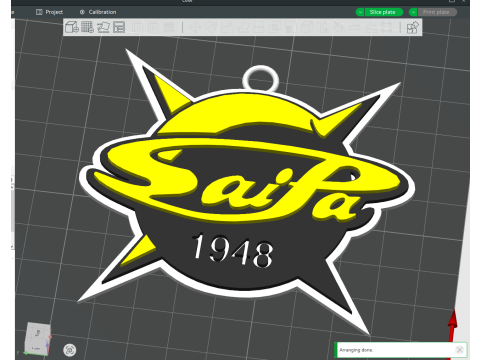Select the Text shape tool

point(323,27)
